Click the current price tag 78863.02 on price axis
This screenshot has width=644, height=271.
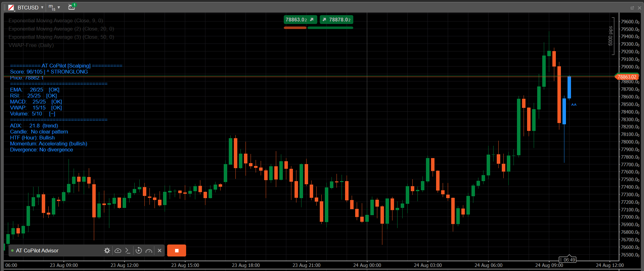627,77
